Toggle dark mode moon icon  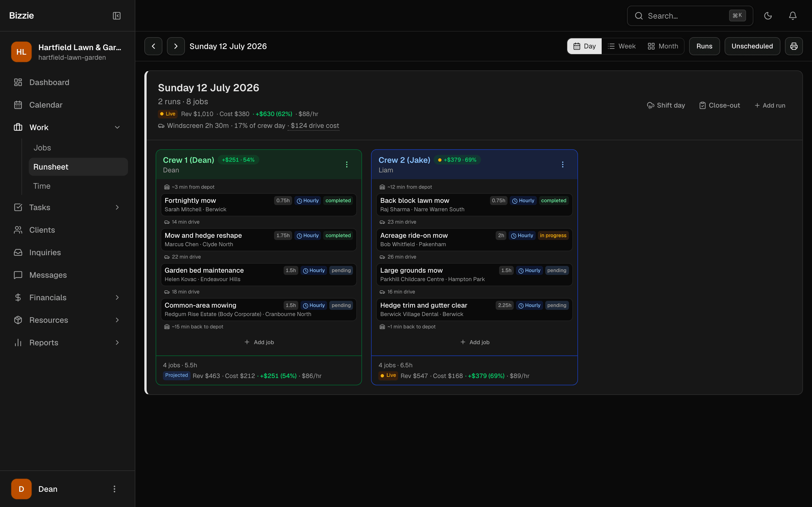point(768,16)
